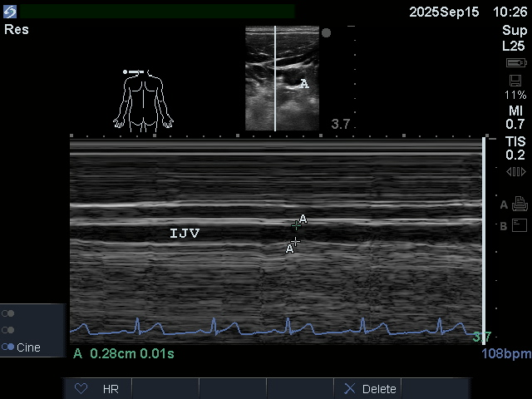Click the SonoSite logo icon
Screen dimensions: 532x399
[x=10, y=11]
